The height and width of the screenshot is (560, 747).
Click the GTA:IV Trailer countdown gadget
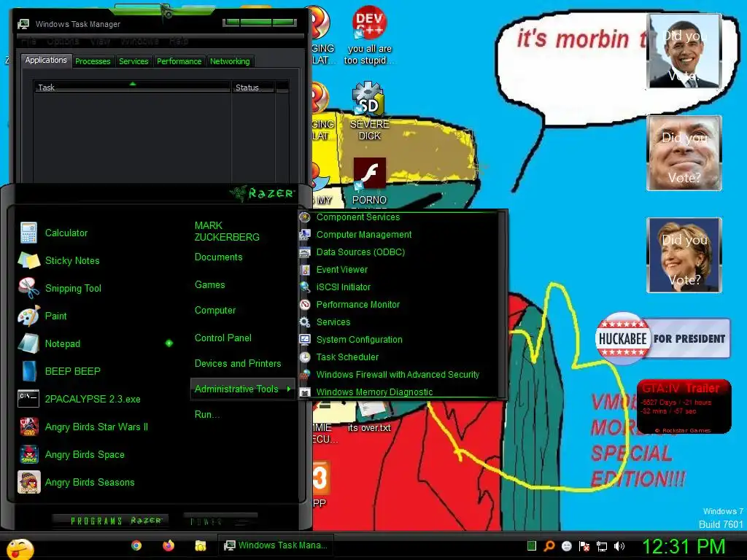[x=684, y=407]
